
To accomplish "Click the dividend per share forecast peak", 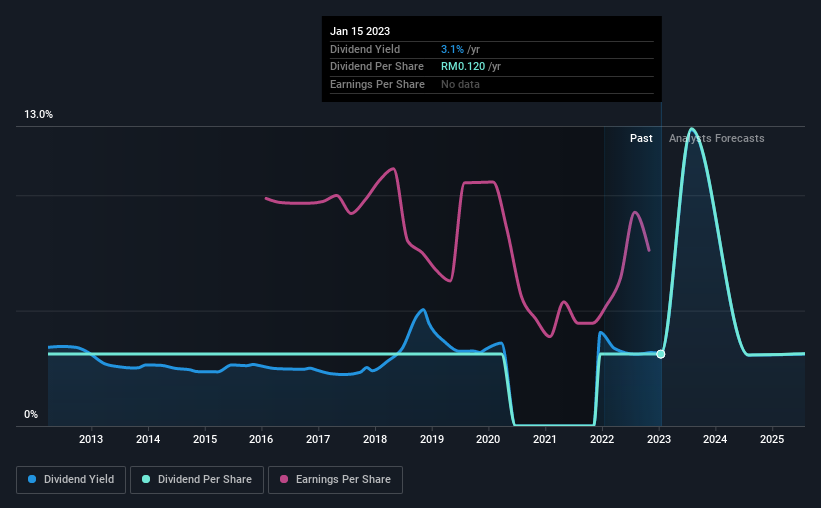I will click(x=692, y=129).
